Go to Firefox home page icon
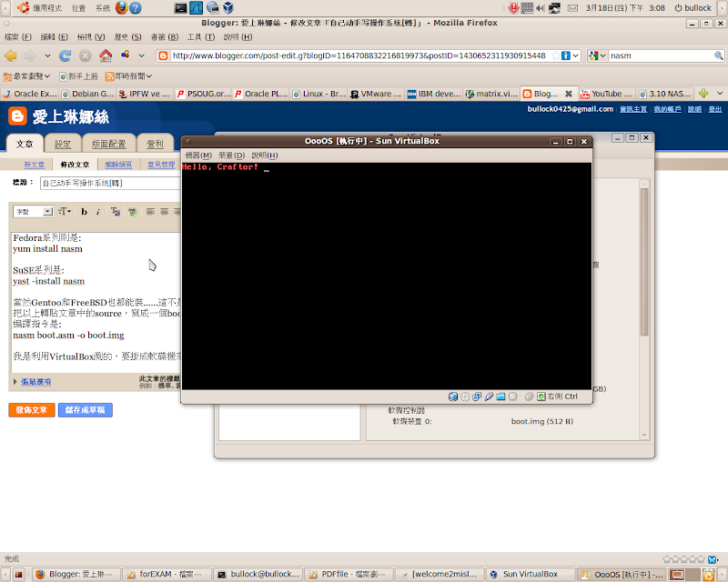This screenshot has width=728, height=582. point(106,56)
